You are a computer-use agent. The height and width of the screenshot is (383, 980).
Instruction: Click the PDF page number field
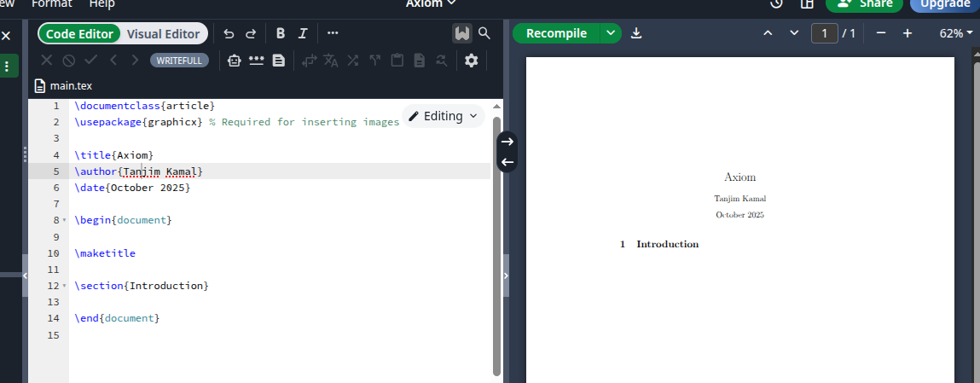click(x=825, y=33)
